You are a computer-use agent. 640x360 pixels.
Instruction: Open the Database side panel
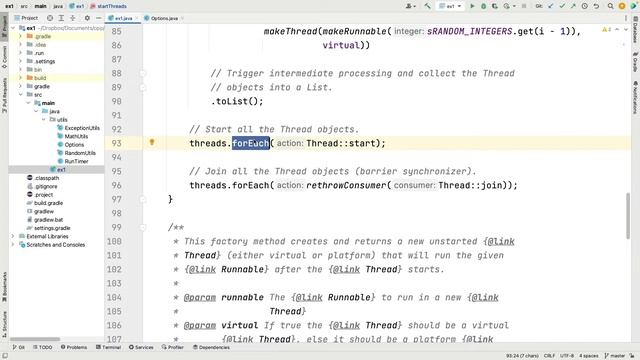pyautogui.click(x=636, y=29)
